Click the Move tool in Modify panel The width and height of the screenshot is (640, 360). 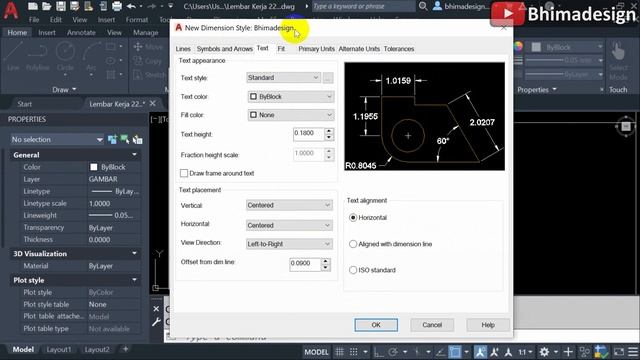[148, 47]
